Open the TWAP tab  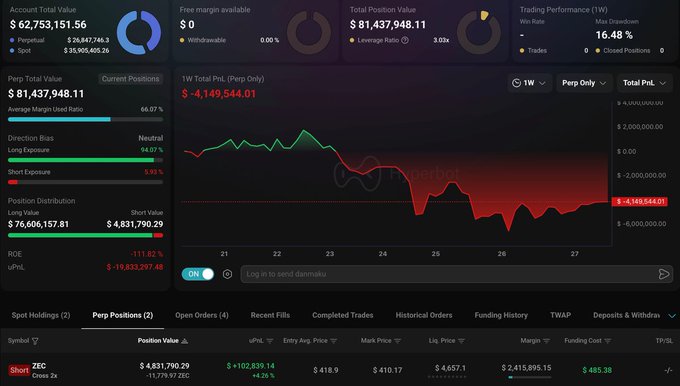click(x=560, y=315)
